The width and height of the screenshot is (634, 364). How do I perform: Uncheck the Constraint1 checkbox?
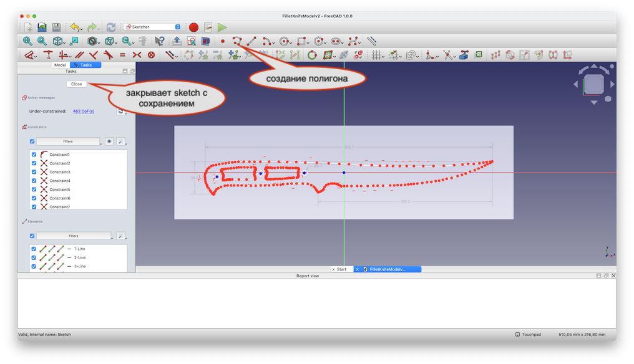pos(34,155)
